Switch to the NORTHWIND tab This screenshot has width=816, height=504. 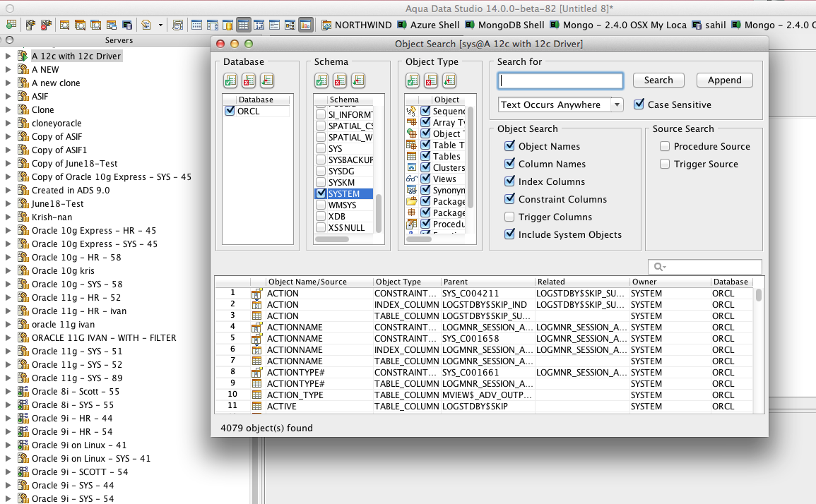[357, 25]
